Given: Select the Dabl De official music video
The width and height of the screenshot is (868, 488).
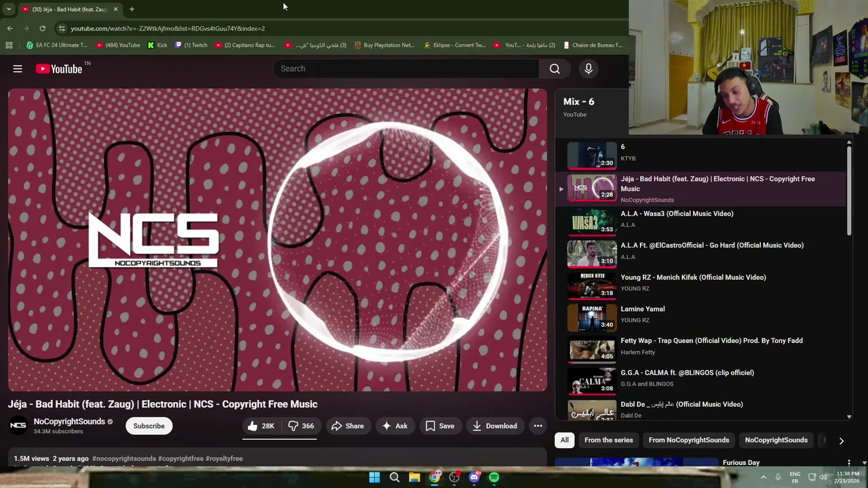Looking at the screenshot, I should 700,409.
